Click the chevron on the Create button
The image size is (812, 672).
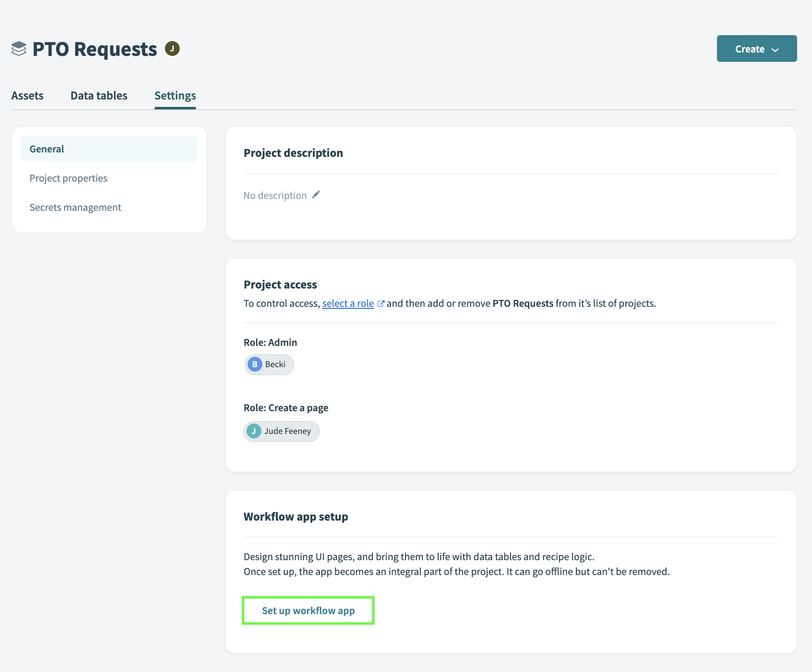pyautogui.click(x=775, y=49)
